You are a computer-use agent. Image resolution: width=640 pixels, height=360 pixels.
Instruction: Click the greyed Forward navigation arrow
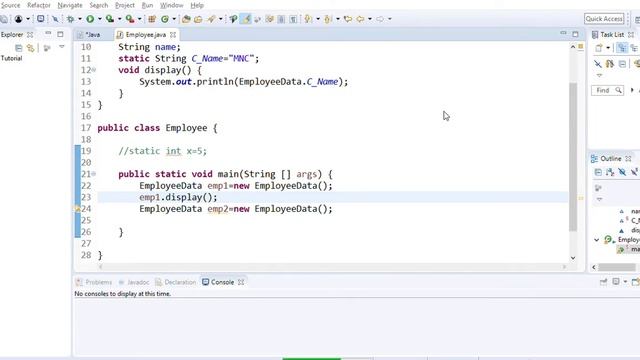tap(380, 19)
